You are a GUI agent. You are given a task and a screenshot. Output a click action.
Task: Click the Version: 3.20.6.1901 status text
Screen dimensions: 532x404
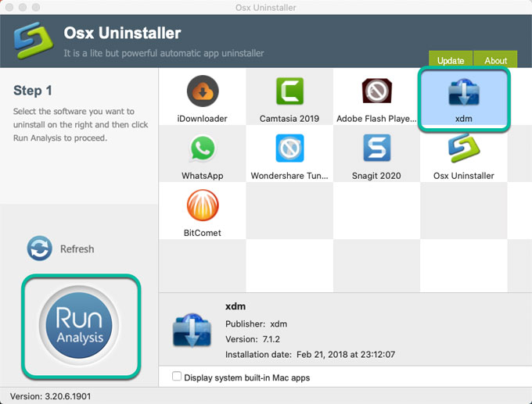[x=51, y=396]
